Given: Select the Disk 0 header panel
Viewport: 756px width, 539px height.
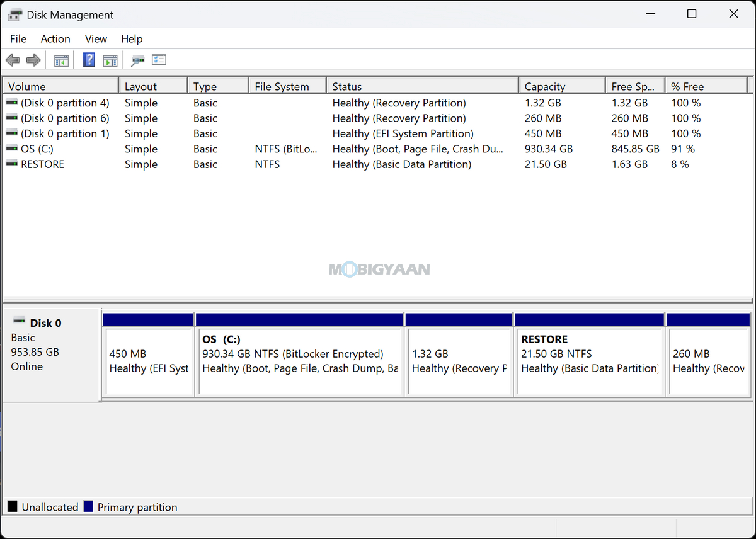Looking at the screenshot, I should click(x=52, y=354).
